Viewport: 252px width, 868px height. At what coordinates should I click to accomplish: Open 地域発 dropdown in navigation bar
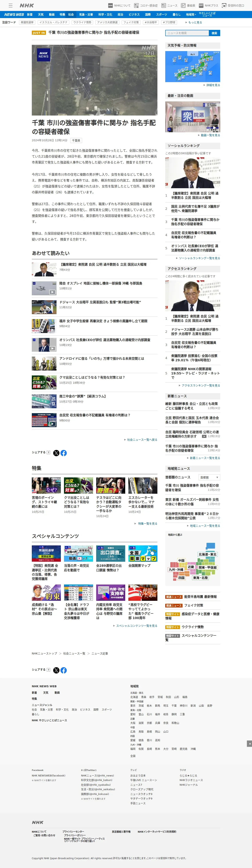[191, 15]
